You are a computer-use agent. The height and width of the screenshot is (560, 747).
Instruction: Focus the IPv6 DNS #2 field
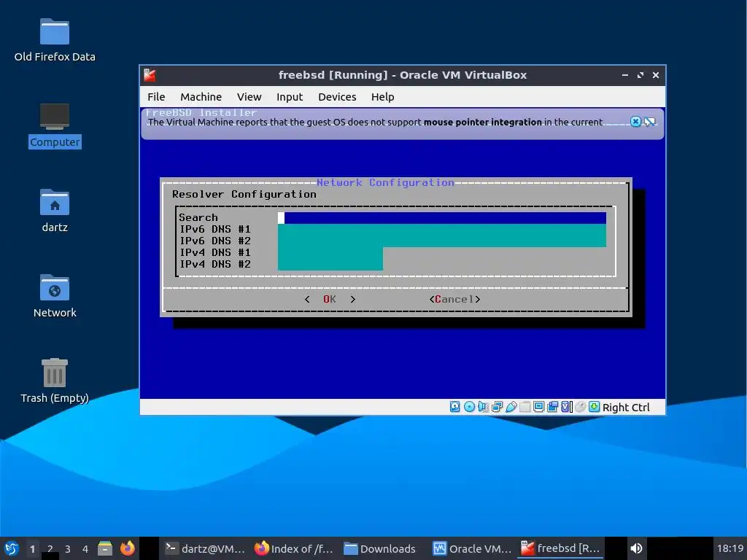(x=441, y=241)
